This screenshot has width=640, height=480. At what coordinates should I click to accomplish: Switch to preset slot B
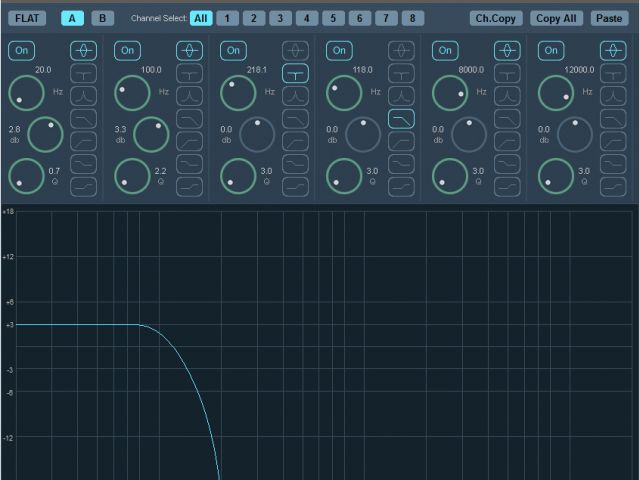102,18
